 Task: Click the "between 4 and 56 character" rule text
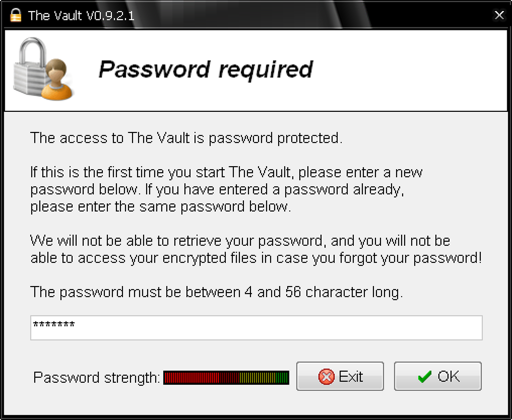(216, 292)
